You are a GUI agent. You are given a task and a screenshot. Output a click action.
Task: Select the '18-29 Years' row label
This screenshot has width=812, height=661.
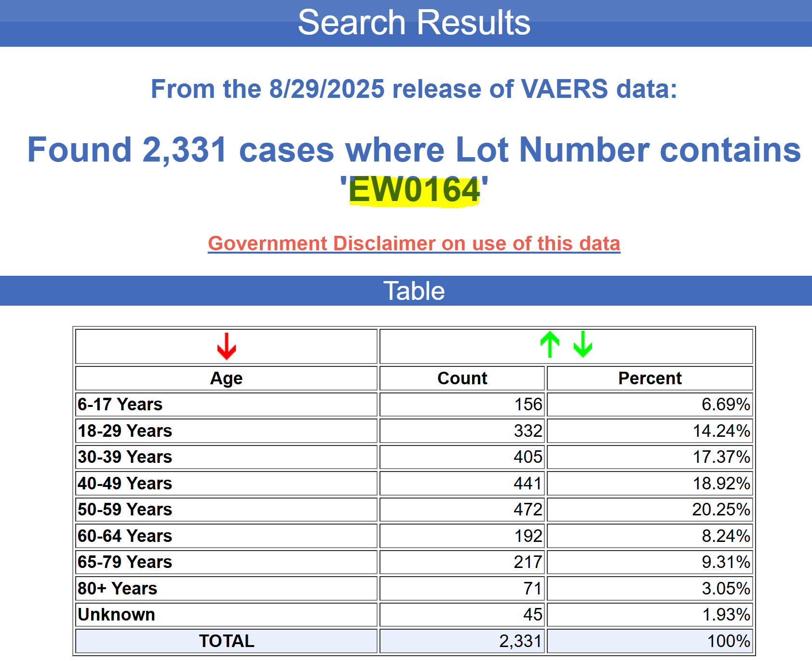point(125,431)
